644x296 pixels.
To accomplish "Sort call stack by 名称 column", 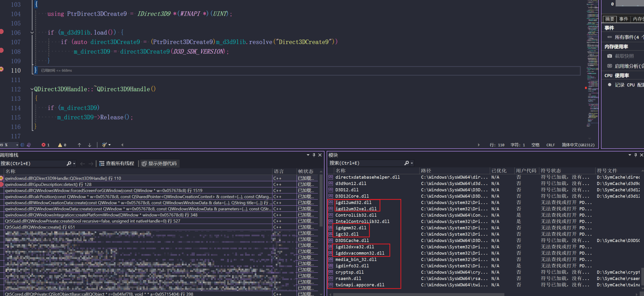I will click(x=138, y=171).
